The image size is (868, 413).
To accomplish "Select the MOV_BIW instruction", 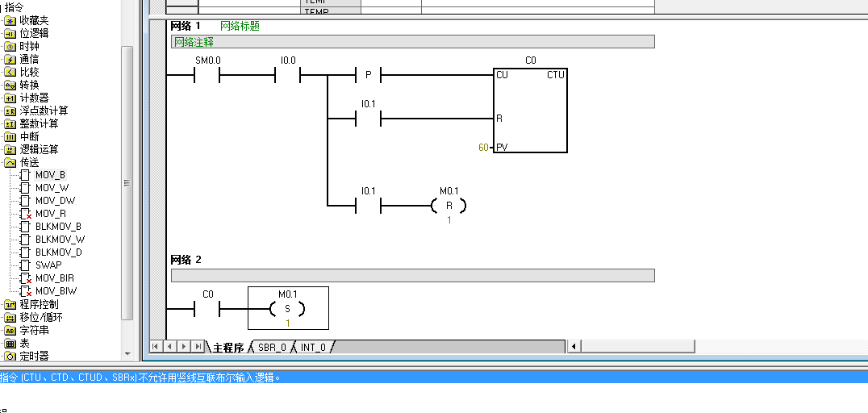I will pyautogui.click(x=56, y=291).
